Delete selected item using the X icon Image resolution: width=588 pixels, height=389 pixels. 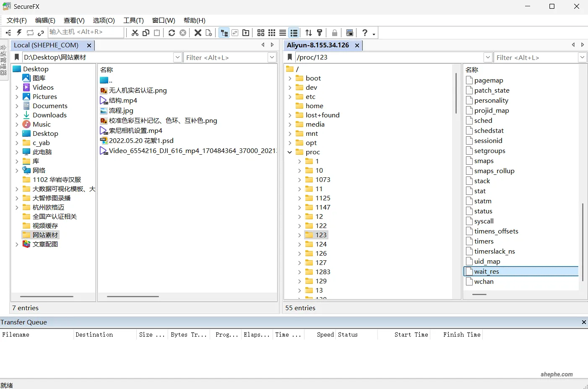(198, 33)
